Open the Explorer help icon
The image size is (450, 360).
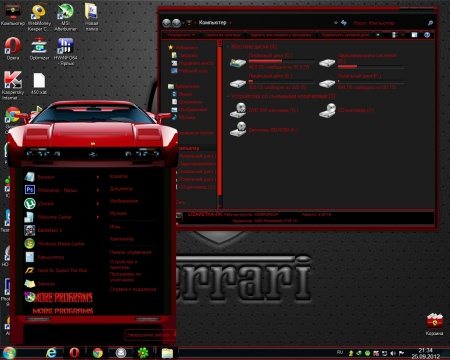point(427,35)
